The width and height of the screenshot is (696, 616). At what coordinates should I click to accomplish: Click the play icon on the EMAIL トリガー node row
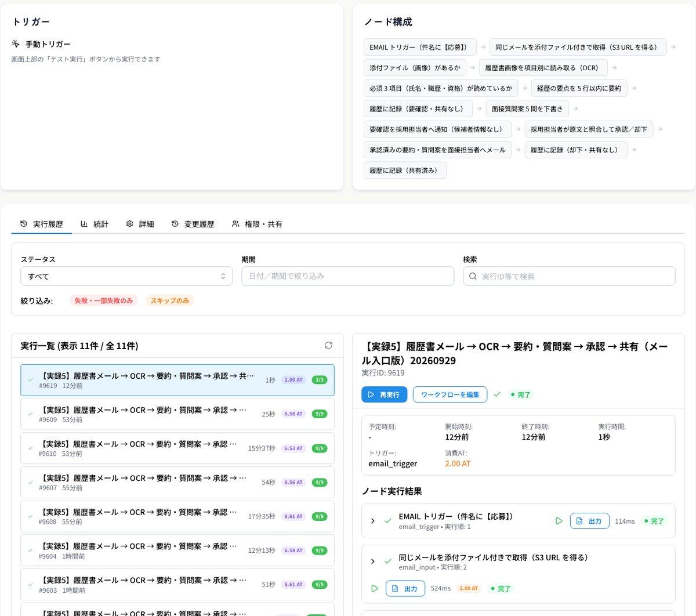pyautogui.click(x=559, y=521)
